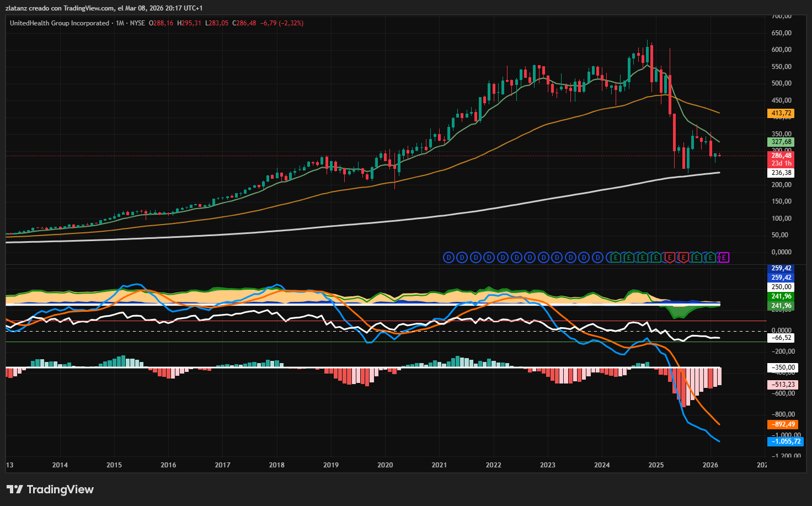Click the white 236,38 moving average label
Image resolution: width=812 pixels, height=506 pixels.
tap(781, 173)
